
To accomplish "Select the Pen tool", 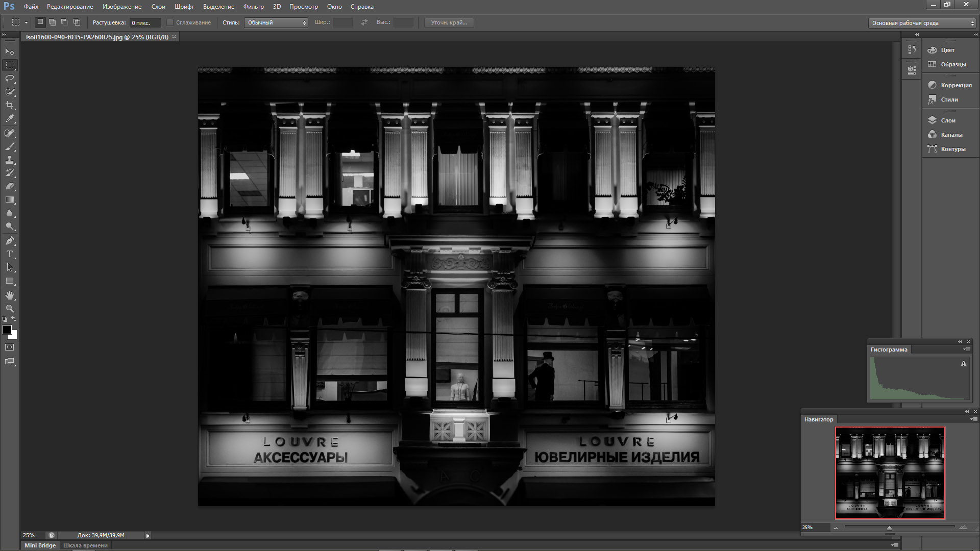I will click(10, 240).
